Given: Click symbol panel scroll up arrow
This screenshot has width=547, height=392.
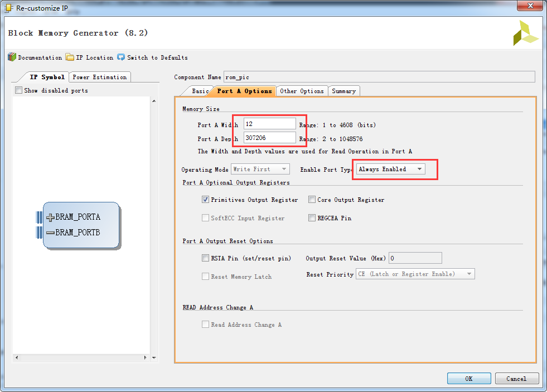Looking at the screenshot, I should click(154, 101).
